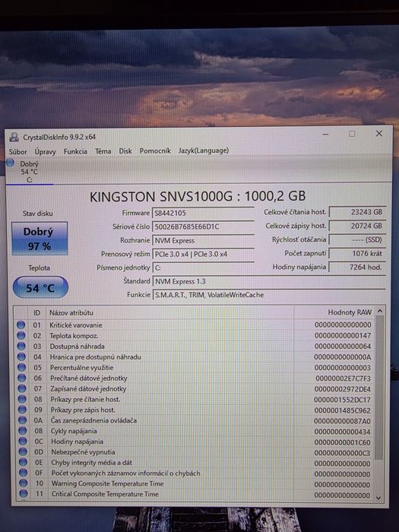Image resolution: width=399 pixels, height=532 pixels.
Task: Click the Písmeno jednotky field C:
Action: click(203, 268)
